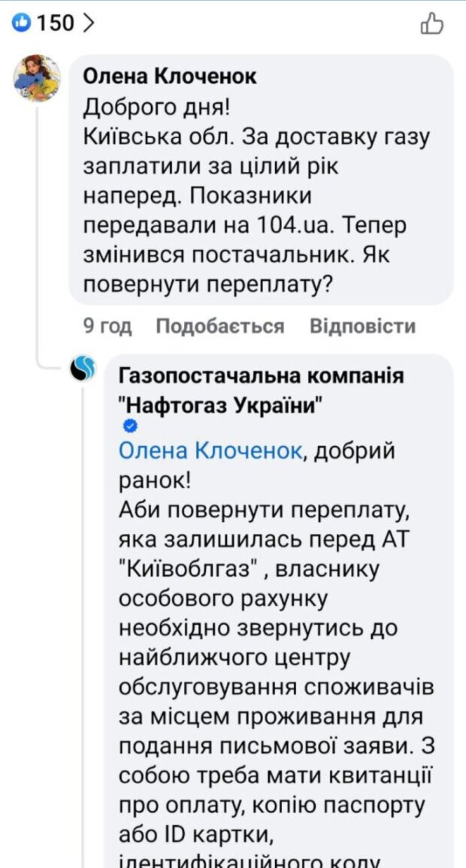The width and height of the screenshot is (466, 868).
Task: Click the thumbs-up Like icon top right
Action: [x=432, y=21]
